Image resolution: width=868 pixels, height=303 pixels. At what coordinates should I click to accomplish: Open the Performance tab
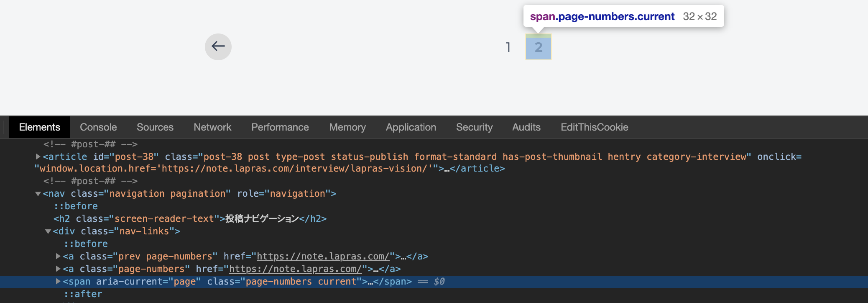pyautogui.click(x=280, y=127)
